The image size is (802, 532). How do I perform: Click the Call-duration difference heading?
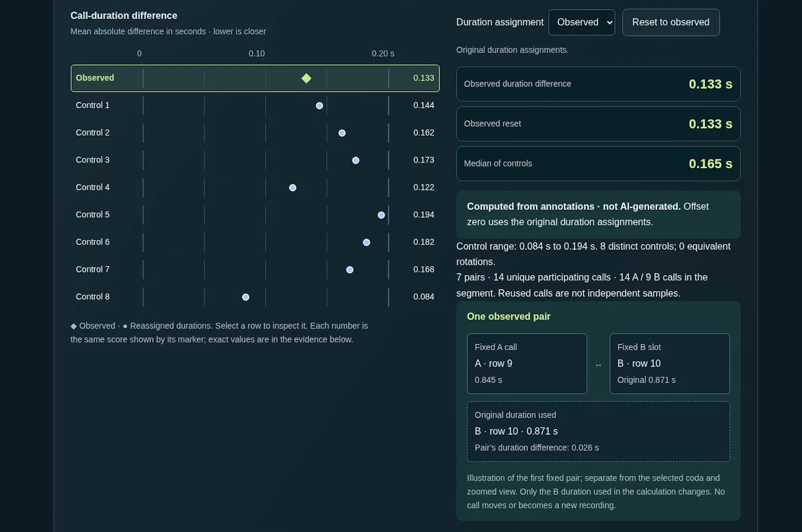pyautogui.click(x=124, y=16)
